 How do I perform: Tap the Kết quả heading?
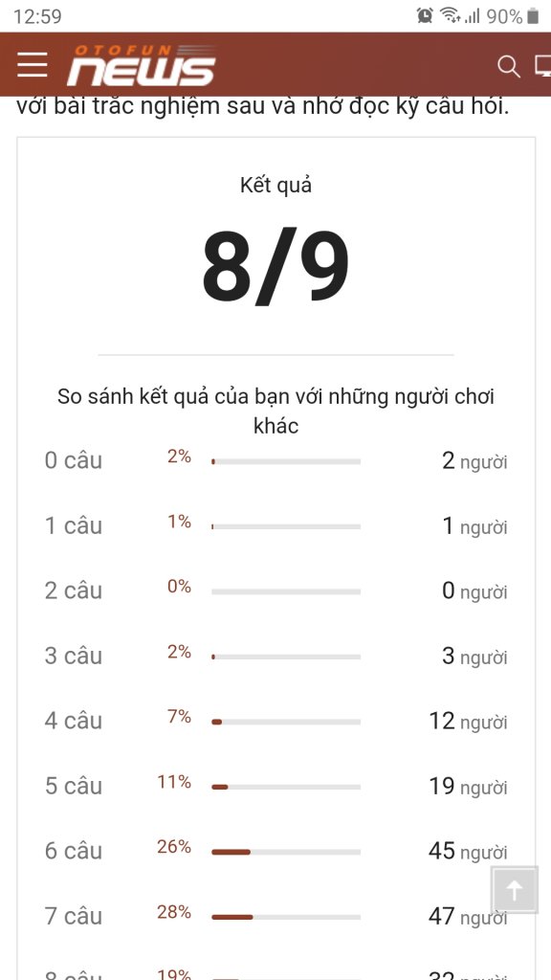pos(275,185)
